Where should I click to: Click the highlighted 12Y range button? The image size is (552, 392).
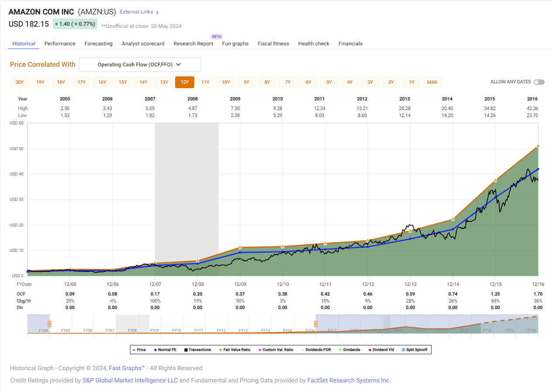[x=185, y=82]
